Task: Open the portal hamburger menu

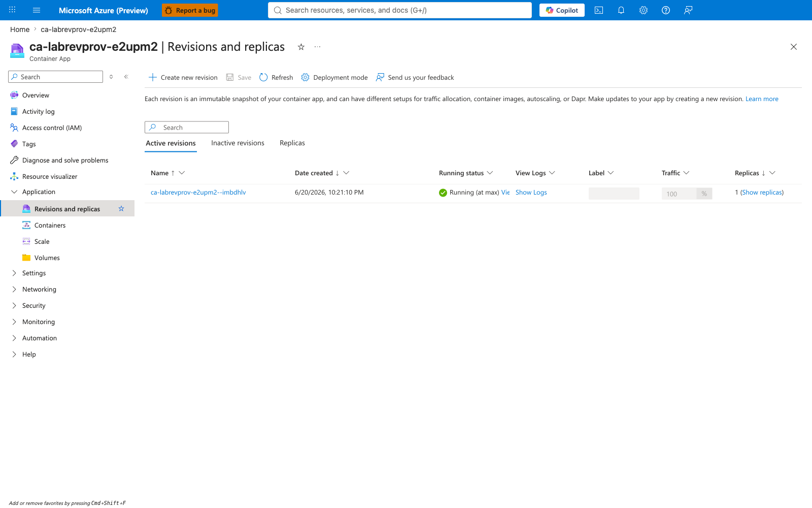Action: coord(37,10)
